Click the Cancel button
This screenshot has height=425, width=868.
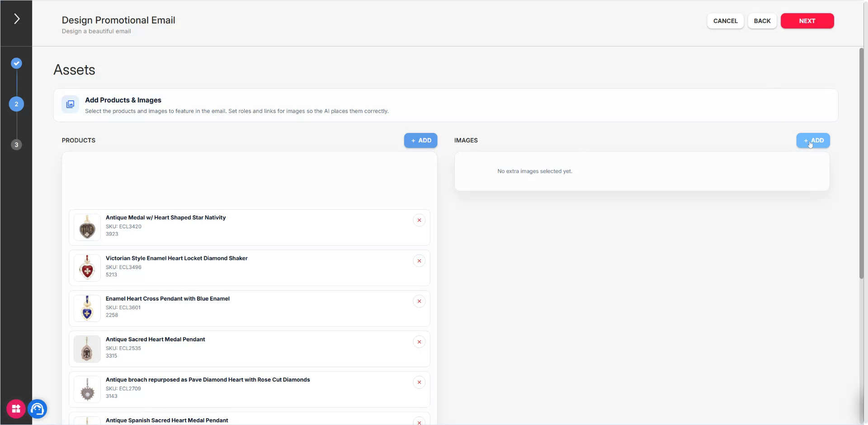point(725,21)
